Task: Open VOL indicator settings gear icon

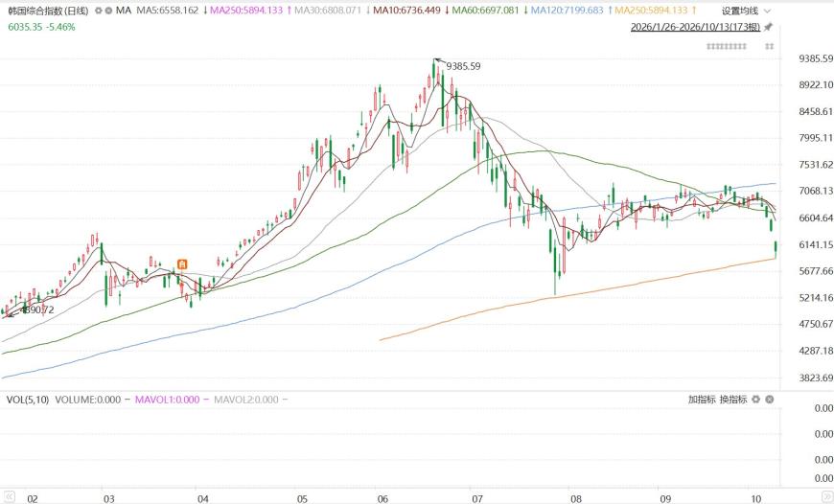Action: click(x=755, y=400)
